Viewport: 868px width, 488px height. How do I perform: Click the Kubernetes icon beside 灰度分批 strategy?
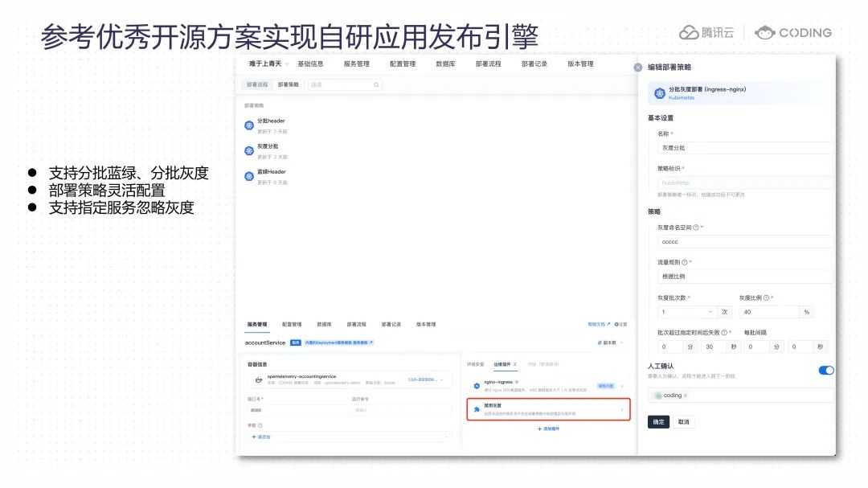pos(249,151)
